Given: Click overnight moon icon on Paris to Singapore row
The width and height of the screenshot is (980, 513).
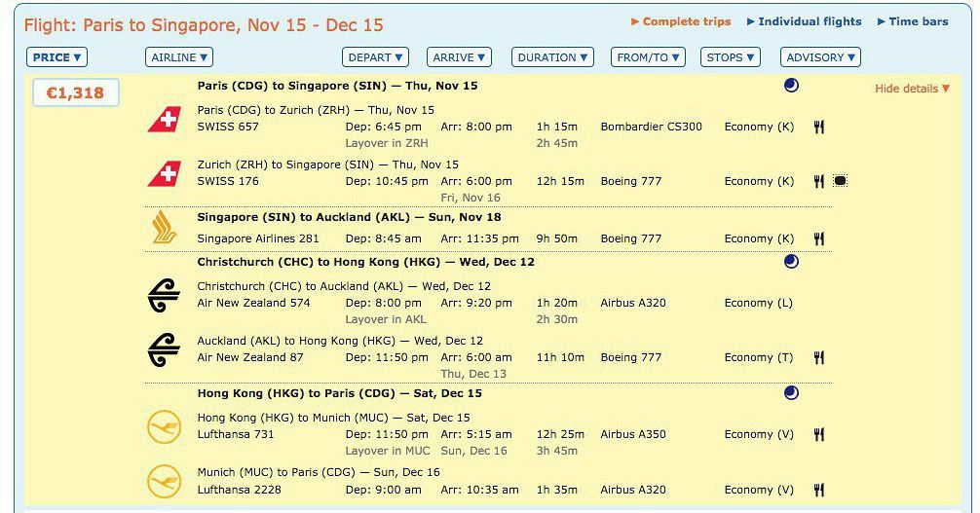Looking at the screenshot, I should pyautogui.click(x=791, y=86).
